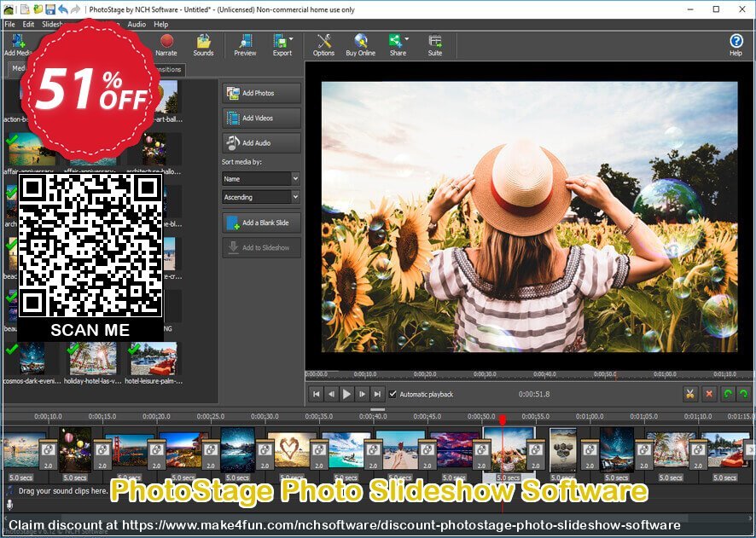Viewport: 756px width, 538px height.
Task: Click the microphone icon on narration track
Action: click(9, 506)
